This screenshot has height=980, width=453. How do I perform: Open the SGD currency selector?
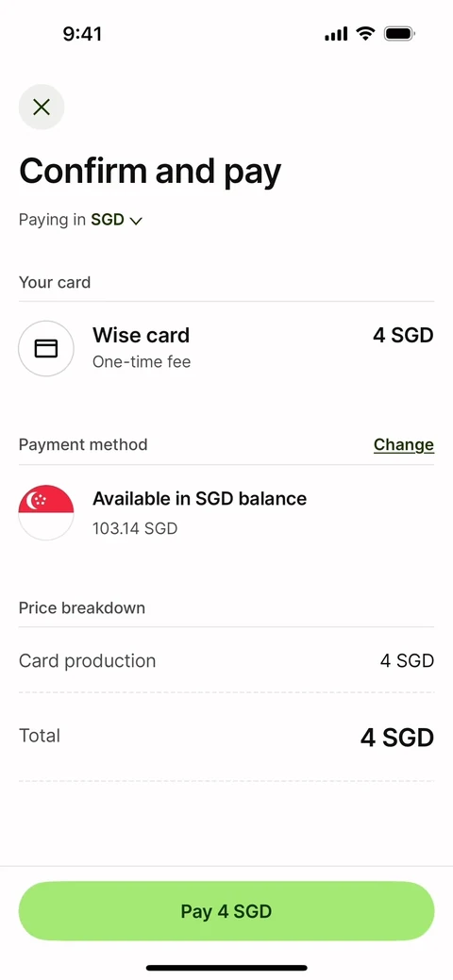pos(117,220)
